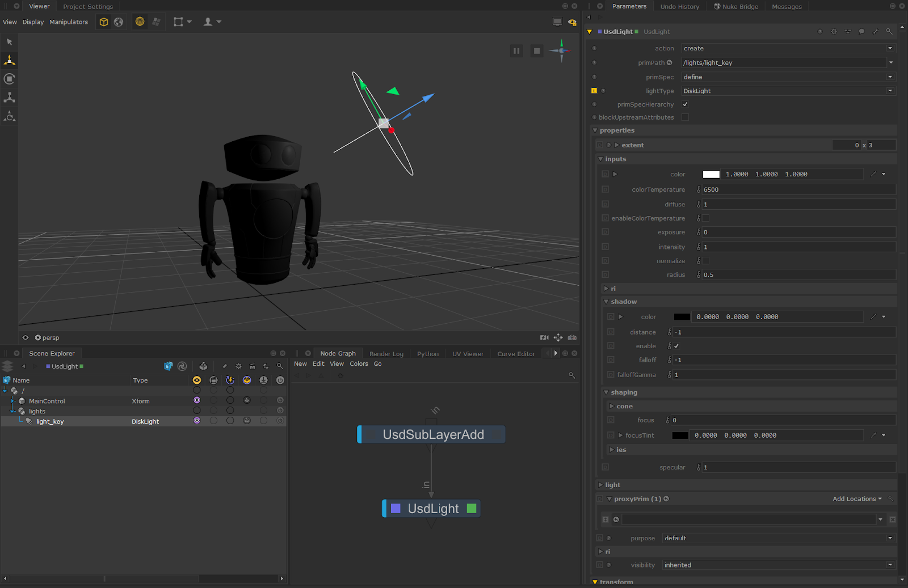Click the Add Locations button
The height and width of the screenshot is (588, 908).
click(x=856, y=499)
